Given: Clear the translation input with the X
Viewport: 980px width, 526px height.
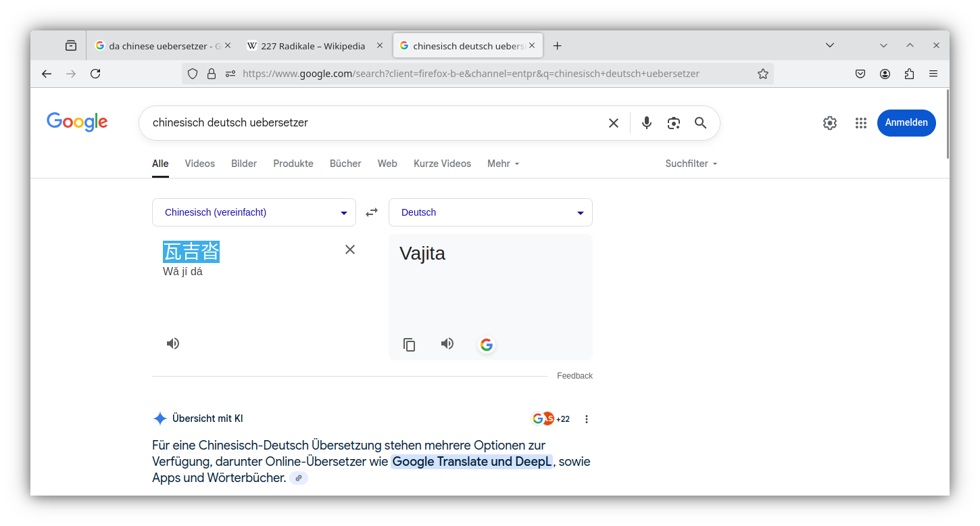Looking at the screenshot, I should coord(349,249).
